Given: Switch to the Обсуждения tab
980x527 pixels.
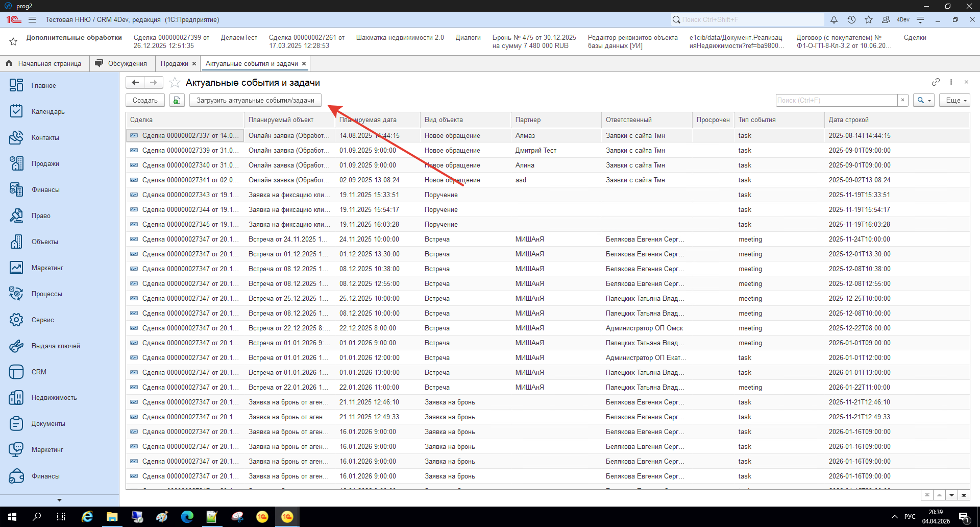Looking at the screenshot, I should click(x=127, y=63).
